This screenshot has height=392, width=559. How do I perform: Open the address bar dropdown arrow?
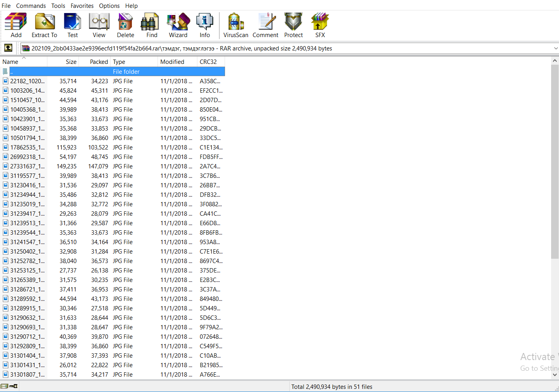coord(556,48)
